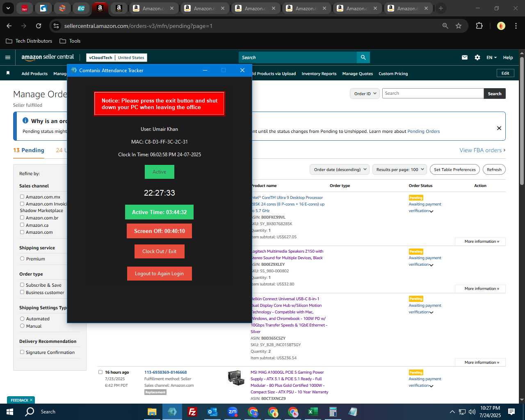Click Clock Out / Exit in Attendance Tracker
Screen dimensions: 525x420
coord(159,251)
